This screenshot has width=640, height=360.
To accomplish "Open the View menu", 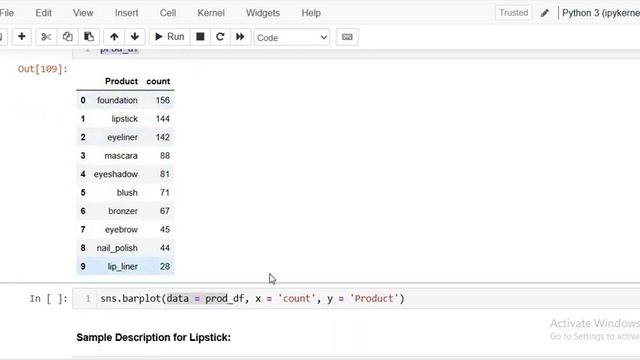I will pyautogui.click(x=83, y=13).
